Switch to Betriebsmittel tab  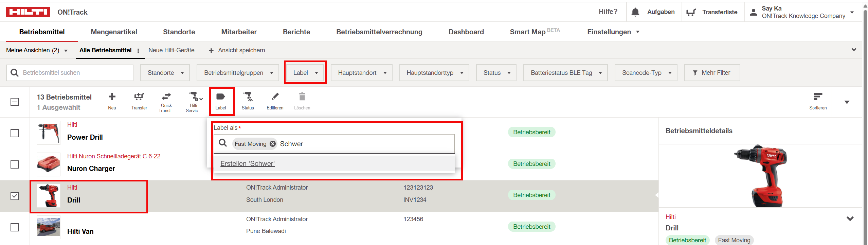[x=42, y=32]
